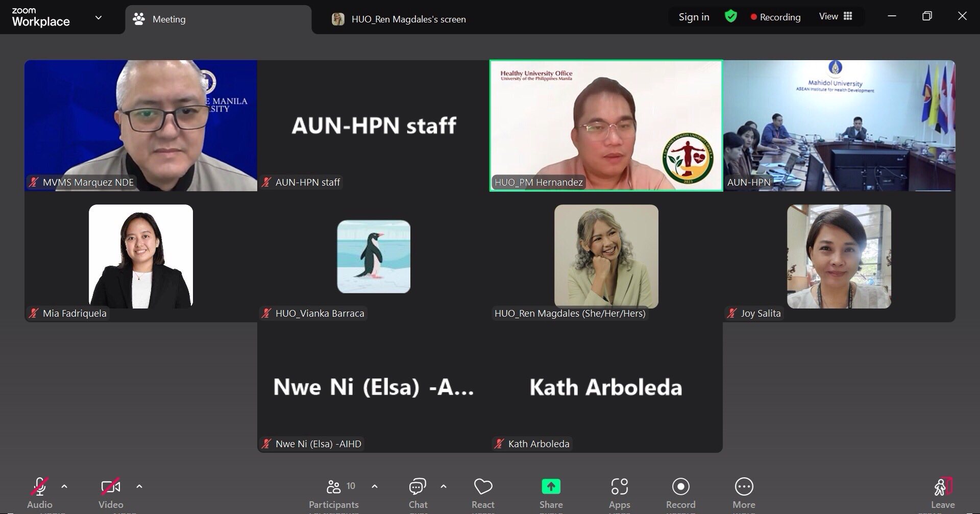Click the Kath Arboleda name label at tile bottom
The image size is (980, 514).
(x=539, y=444)
